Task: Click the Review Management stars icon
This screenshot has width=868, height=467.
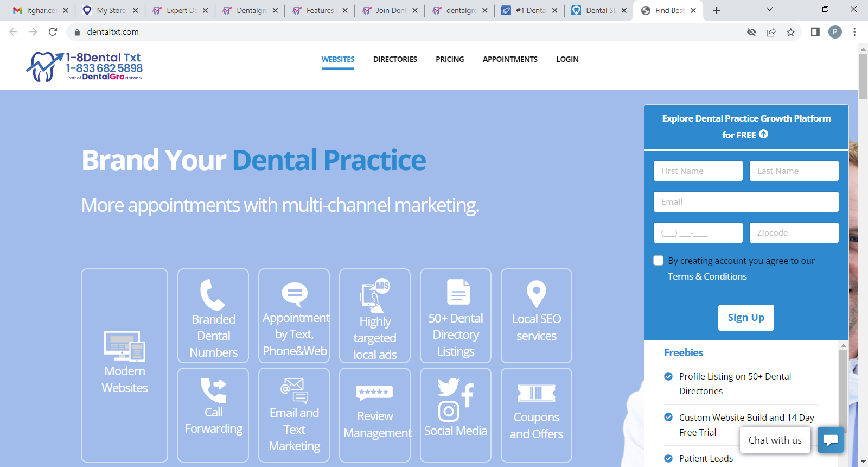Action: click(374, 392)
